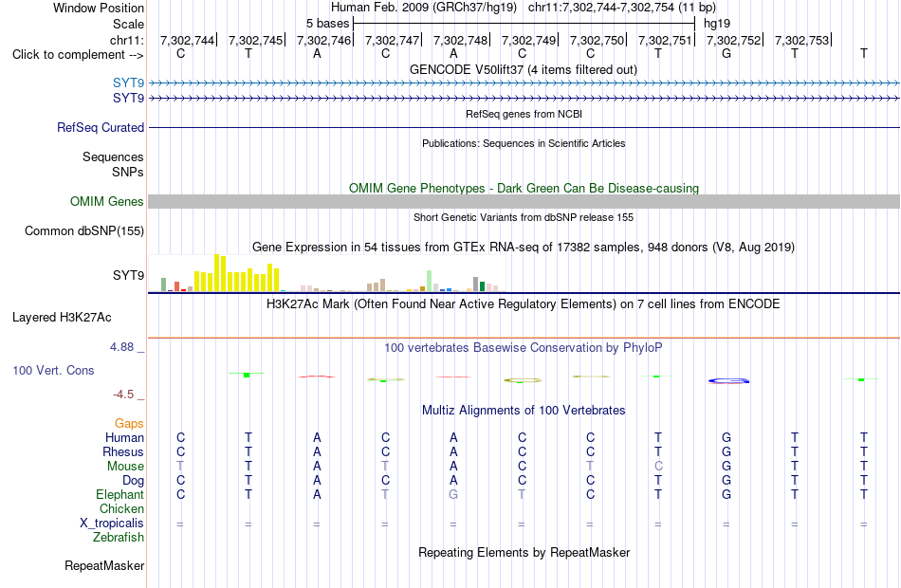The image size is (901, 588).
Task: Click the OMIM Genes track label
Action: coord(107,202)
